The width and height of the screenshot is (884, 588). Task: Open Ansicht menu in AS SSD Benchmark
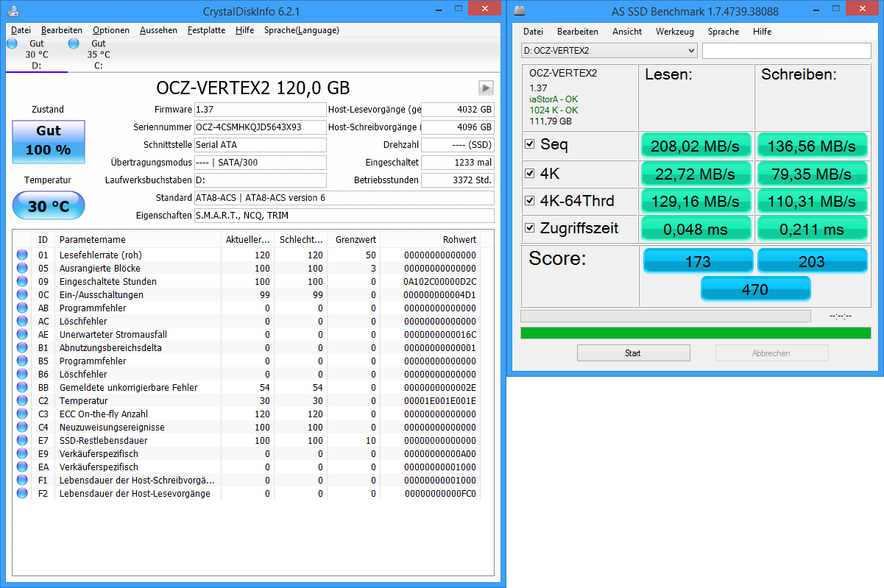[627, 32]
